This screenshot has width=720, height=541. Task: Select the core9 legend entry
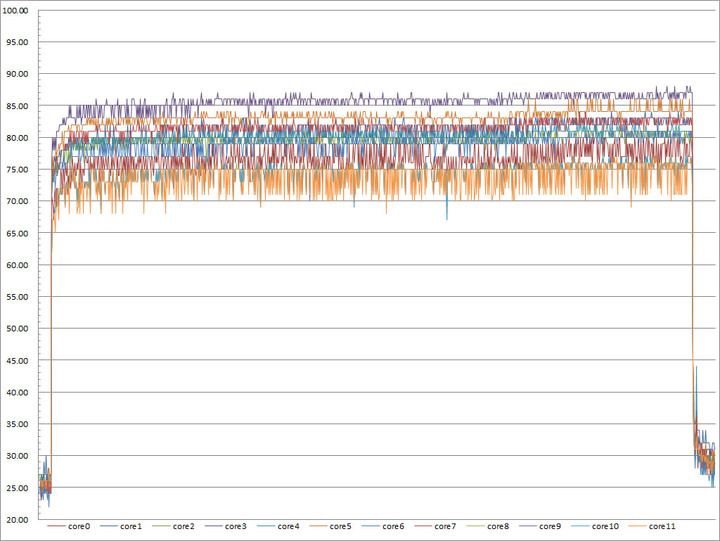[x=540, y=526]
